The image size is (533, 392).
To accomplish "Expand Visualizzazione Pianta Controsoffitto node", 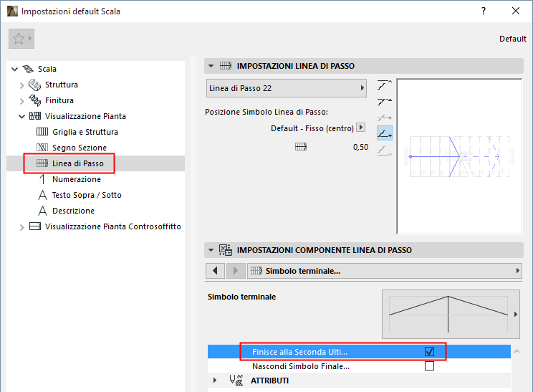I will [21, 227].
